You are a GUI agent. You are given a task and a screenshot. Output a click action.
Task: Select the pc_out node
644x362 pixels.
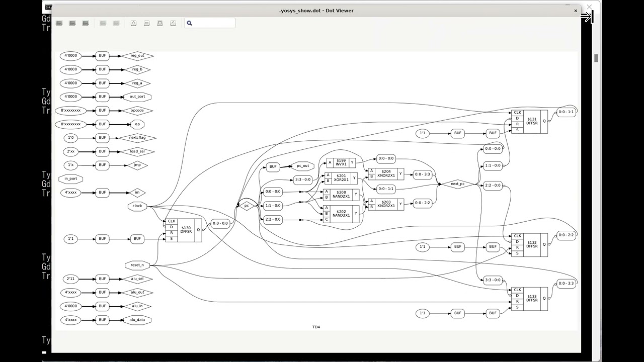pos(303,166)
